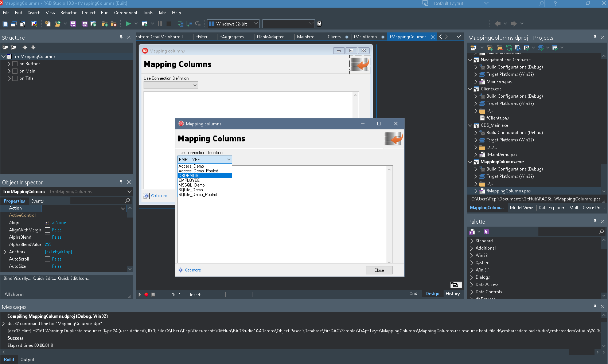This screenshot has width=608, height=364.
Task: Click the Add file to project icon
Action: [105, 24]
